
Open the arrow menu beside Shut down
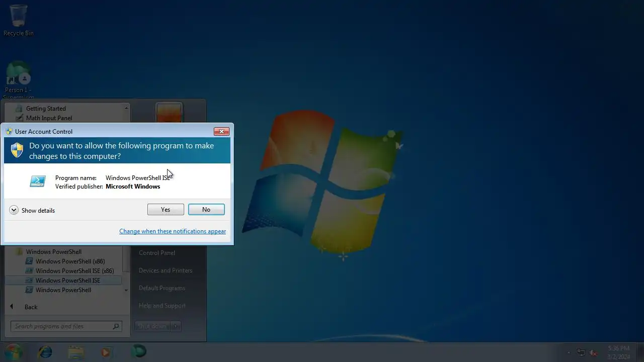point(176,326)
